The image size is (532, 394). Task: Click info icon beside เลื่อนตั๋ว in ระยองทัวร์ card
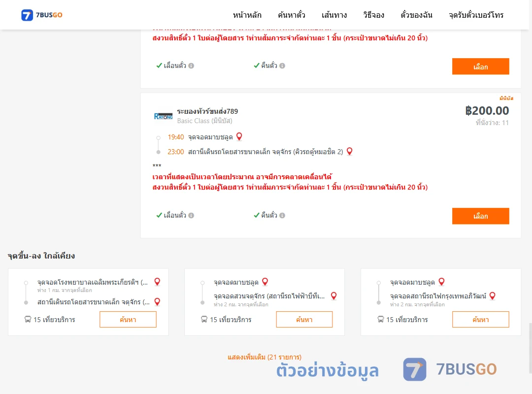pos(191,216)
